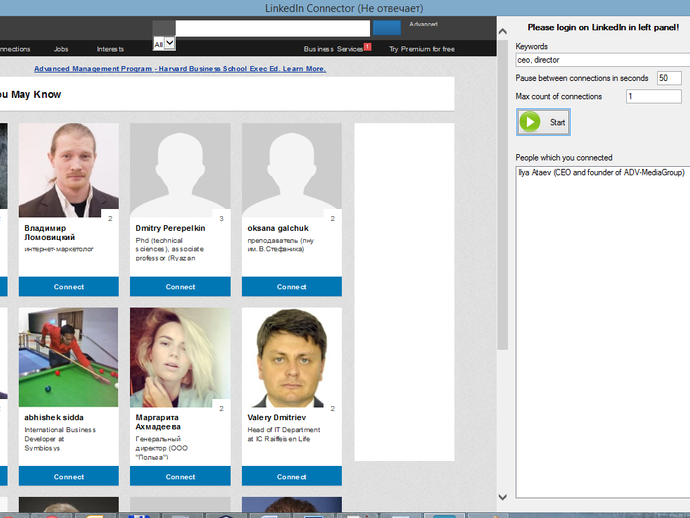The height and width of the screenshot is (518, 690).
Task: Click the intернет-маркетолог job title text
Action: (x=59, y=249)
